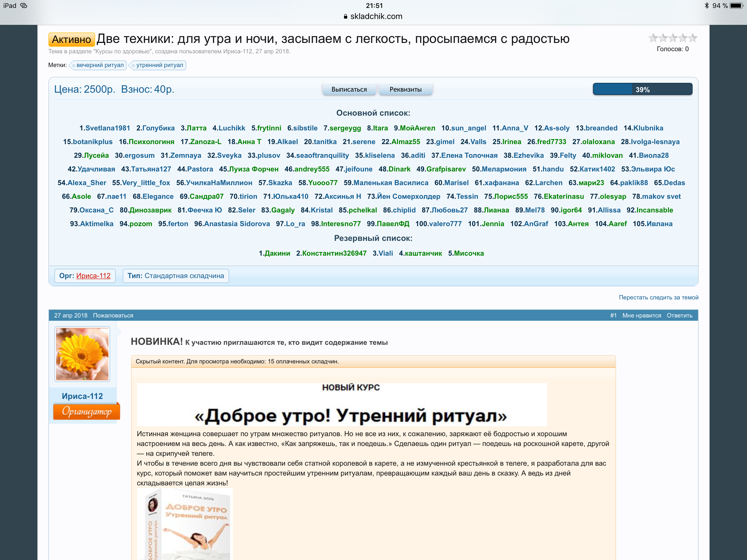Screen dimensions: 747x560
Task: Tap the battery icon in status bar
Action: (x=737, y=6)
